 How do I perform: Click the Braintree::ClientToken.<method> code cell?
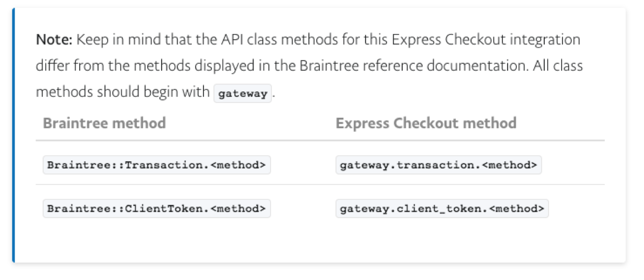pos(156,209)
